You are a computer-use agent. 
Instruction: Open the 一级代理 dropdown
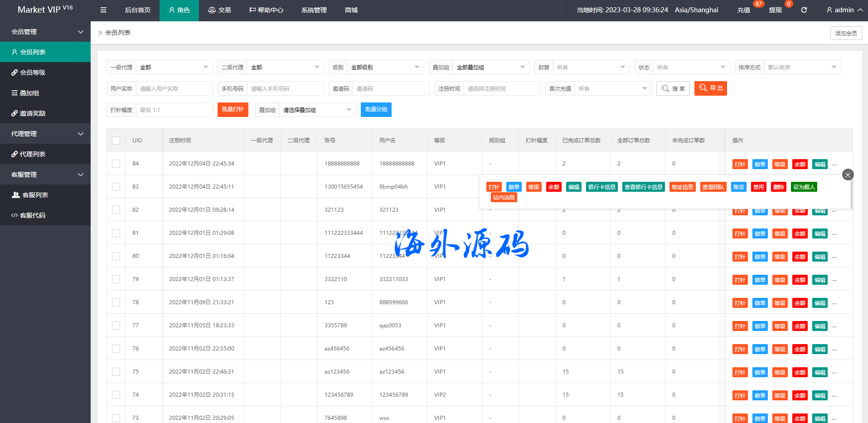click(x=174, y=67)
